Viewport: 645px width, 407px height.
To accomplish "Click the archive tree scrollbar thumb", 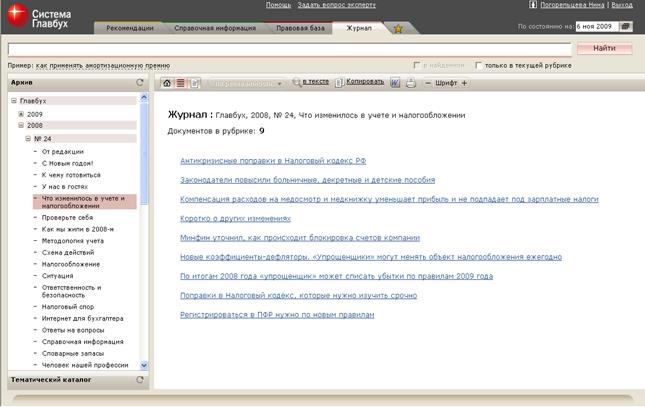I will pyautogui.click(x=144, y=153).
